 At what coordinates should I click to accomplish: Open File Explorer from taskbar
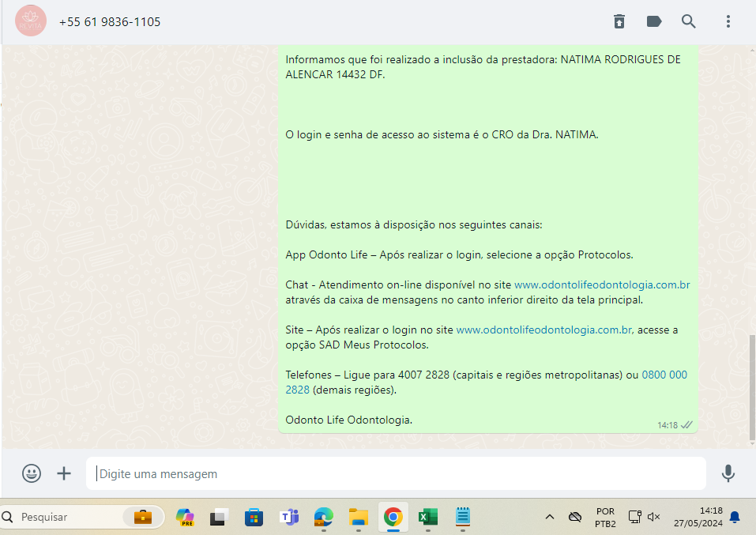[x=358, y=517]
